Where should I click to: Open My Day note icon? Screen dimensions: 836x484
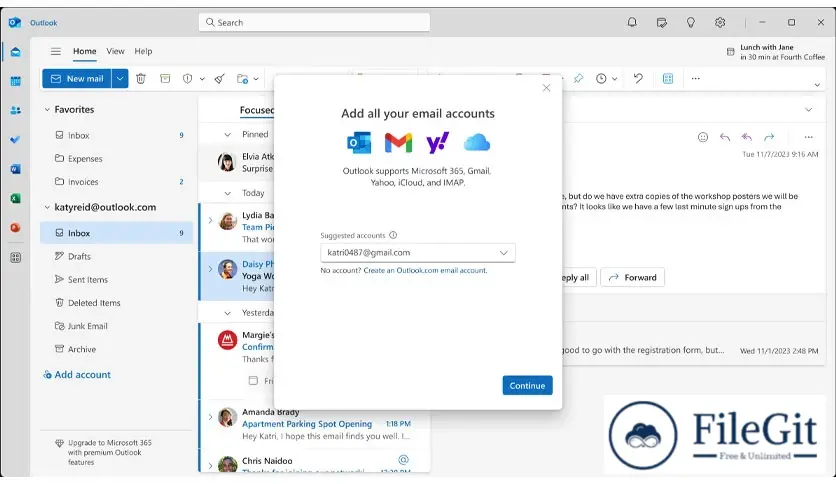coord(662,22)
